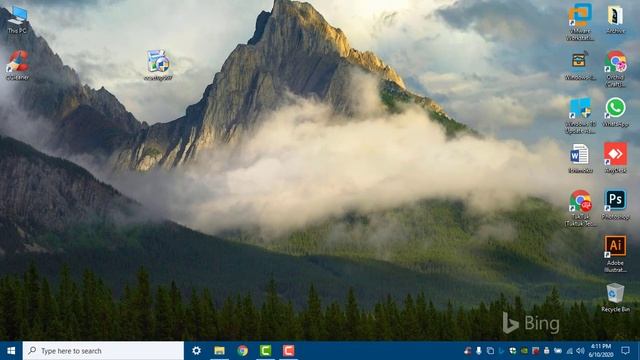Viewport: 640px width, 360px height.
Task: Open the Recycle Bin
Action: [x=615, y=298]
